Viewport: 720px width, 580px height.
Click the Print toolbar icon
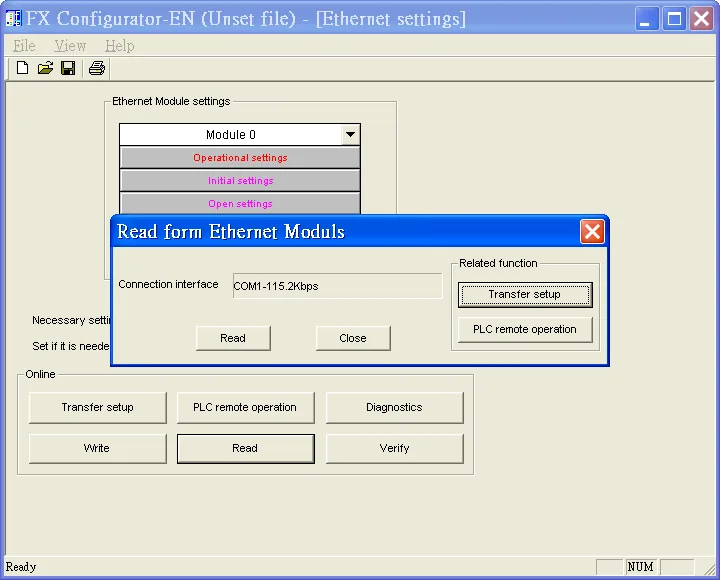(x=96, y=68)
